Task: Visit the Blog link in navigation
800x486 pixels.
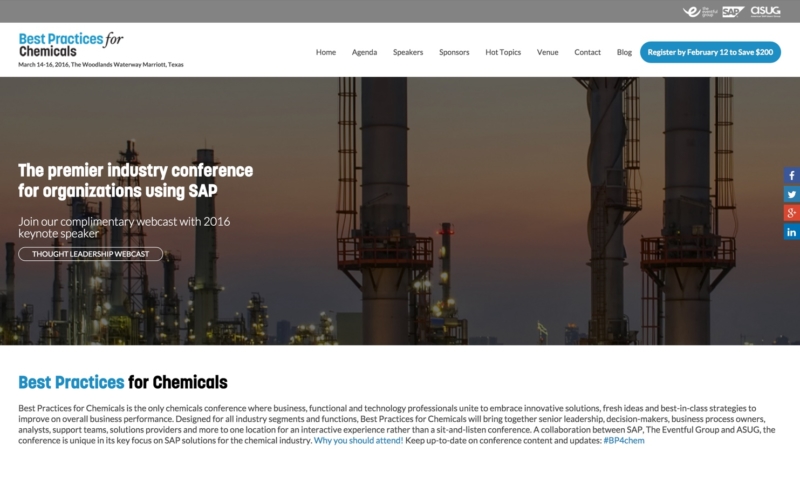Action: pyautogui.click(x=624, y=52)
